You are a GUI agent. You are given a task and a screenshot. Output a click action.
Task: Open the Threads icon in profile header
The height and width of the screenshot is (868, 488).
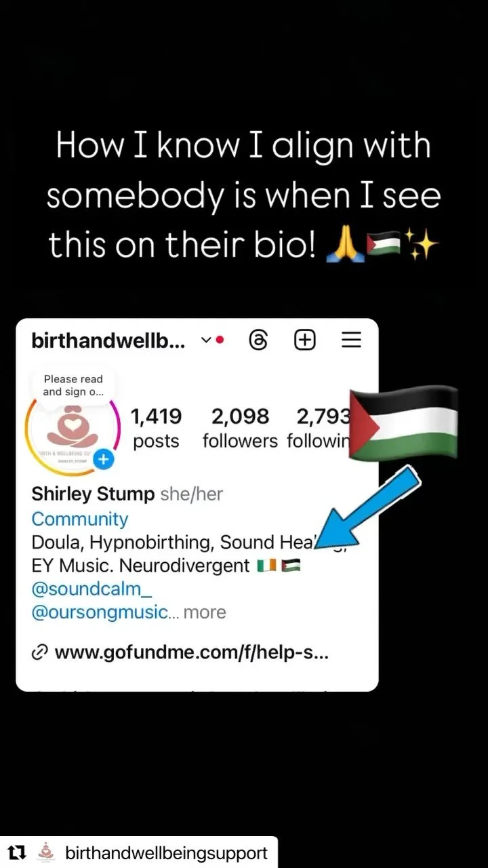tap(258, 340)
